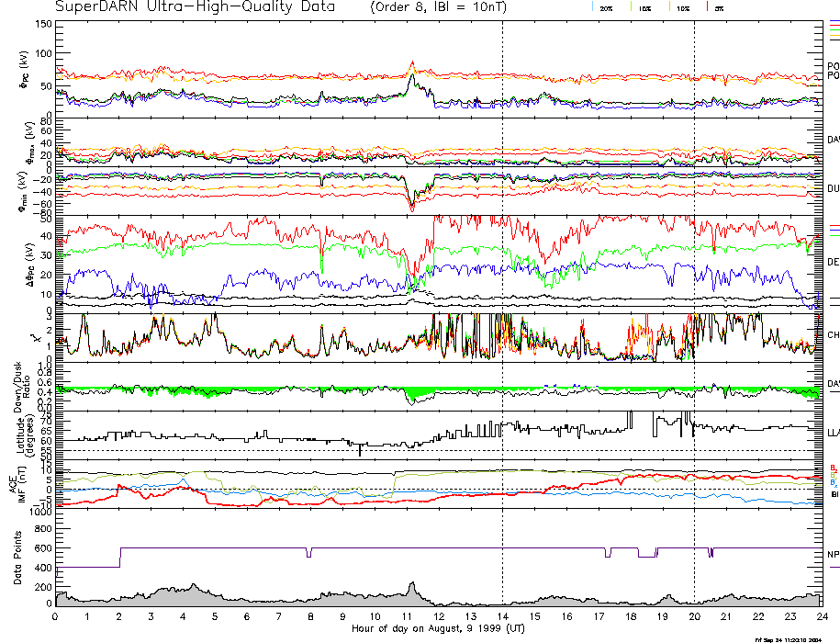
Task: Click the hour 12 tick label on x-axis
Action: click(x=439, y=617)
